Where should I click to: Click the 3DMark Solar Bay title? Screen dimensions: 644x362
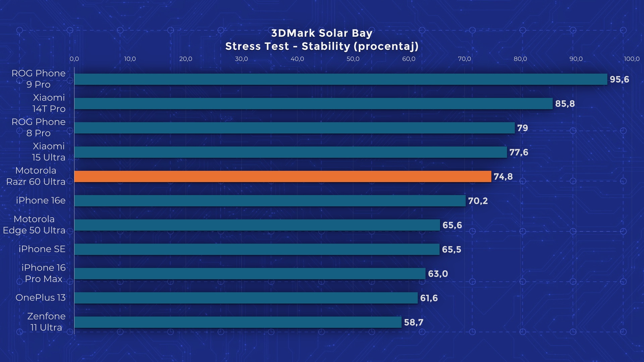point(322,33)
